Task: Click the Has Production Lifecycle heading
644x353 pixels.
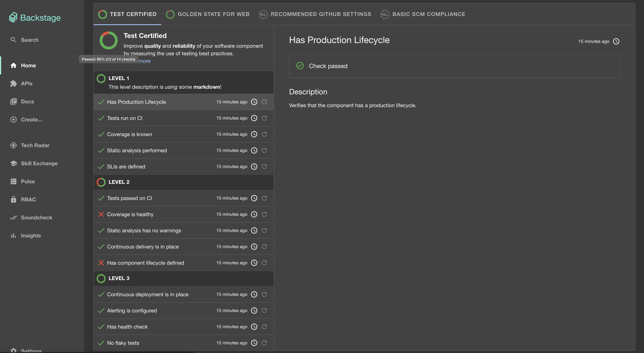Action: pyautogui.click(x=339, y=40)
